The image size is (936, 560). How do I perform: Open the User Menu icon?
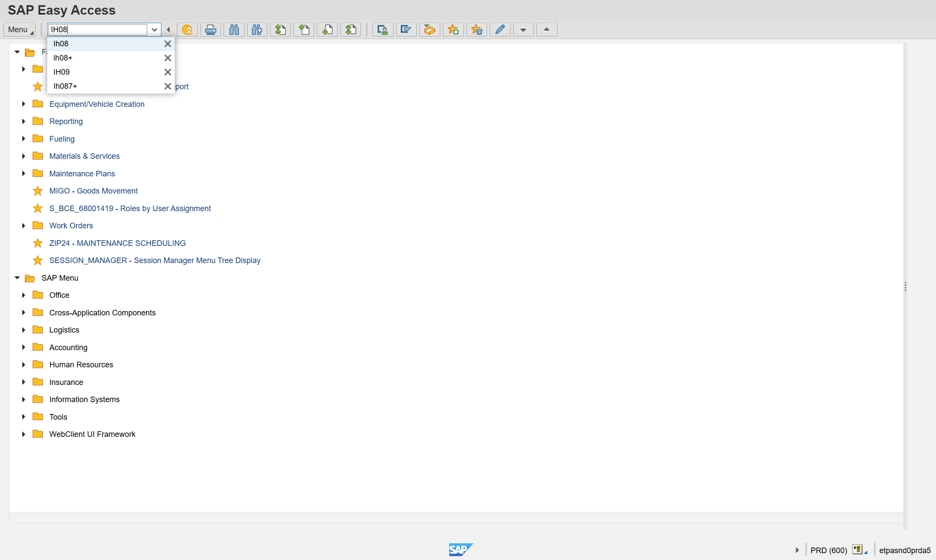383,30
